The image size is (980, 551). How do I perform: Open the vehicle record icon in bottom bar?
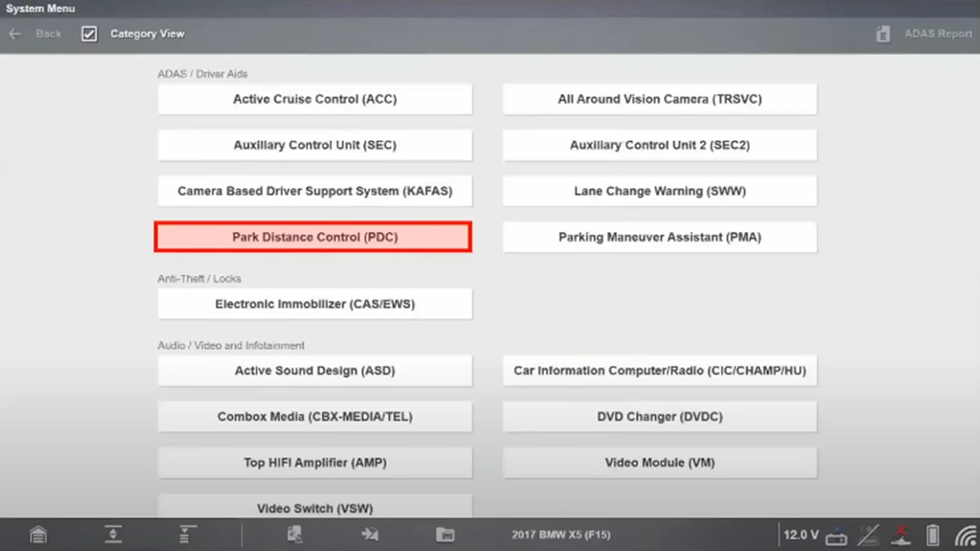click(x=295, y=535)
